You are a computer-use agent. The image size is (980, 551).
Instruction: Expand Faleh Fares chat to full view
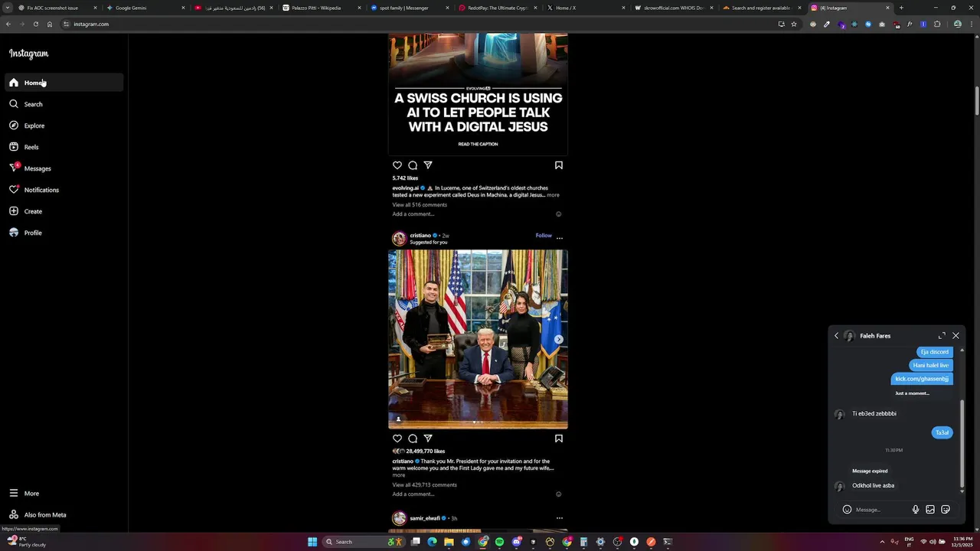(x=942, y=336)
